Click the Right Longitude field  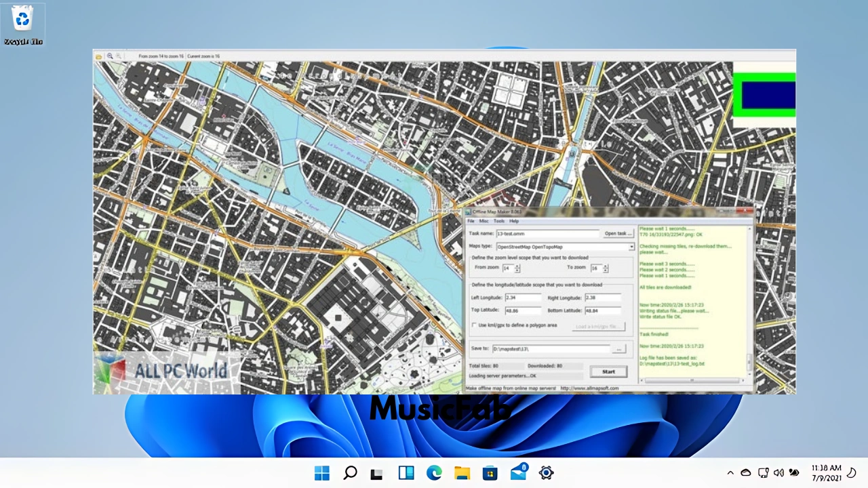603,298
